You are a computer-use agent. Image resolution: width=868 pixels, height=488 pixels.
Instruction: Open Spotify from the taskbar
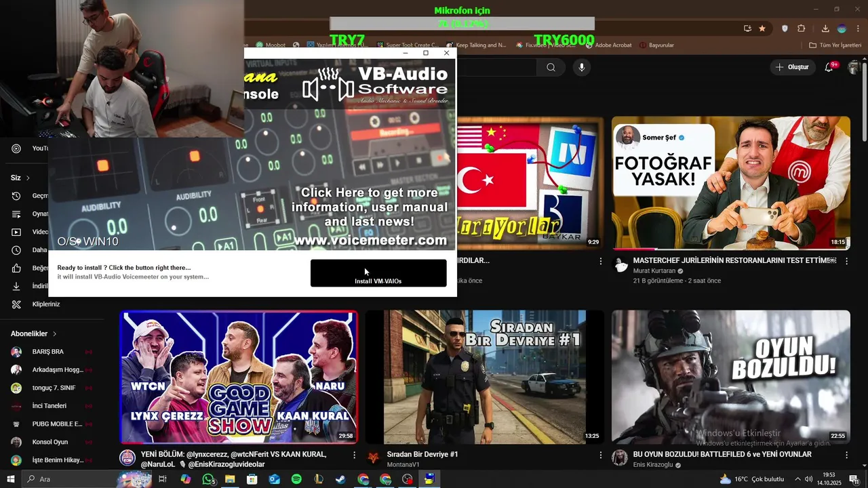[x=296, y=479]
